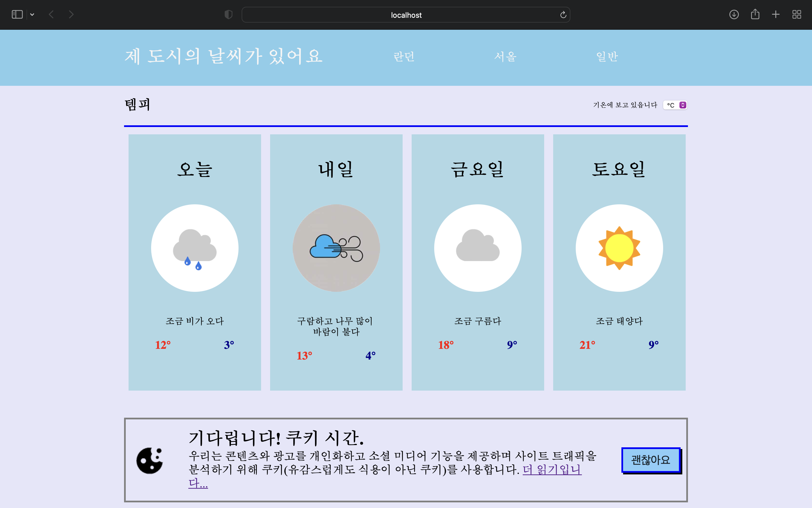Screen dimensions: 812x508
Task: Show tab overview grid icon
Action: [x=796, y=14]
